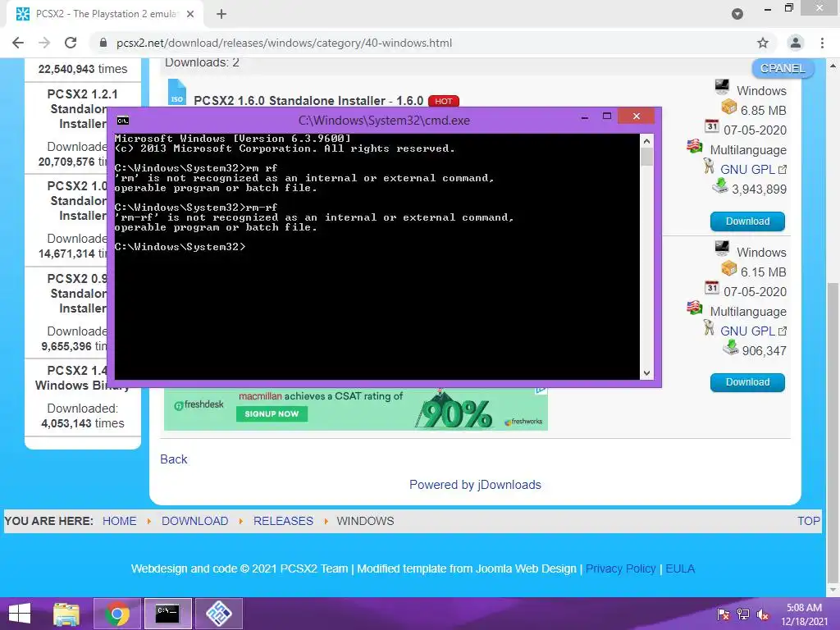The image size is (840, 630).
Task: Open the second GNU GPL link
Action: [748, 331]
